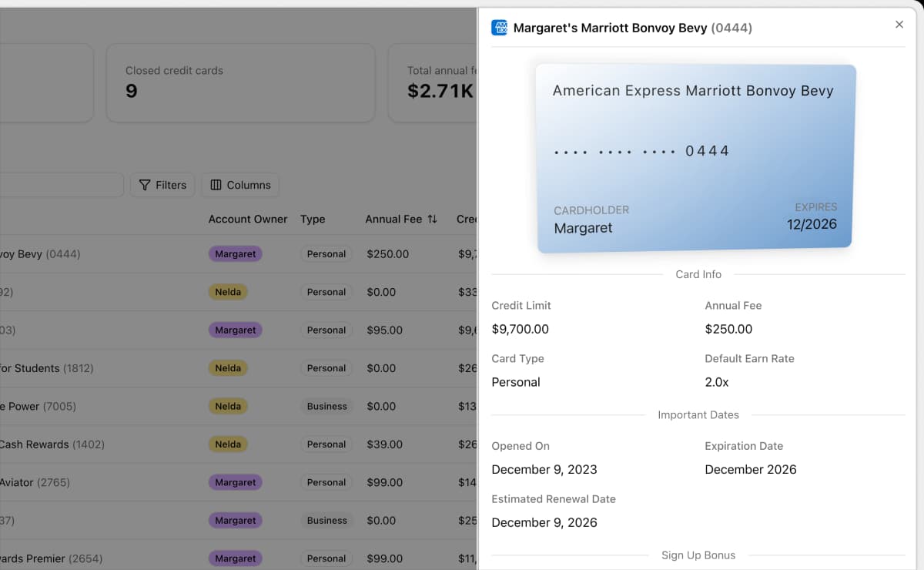Open the e Power (7005) row

click(239, 406)
